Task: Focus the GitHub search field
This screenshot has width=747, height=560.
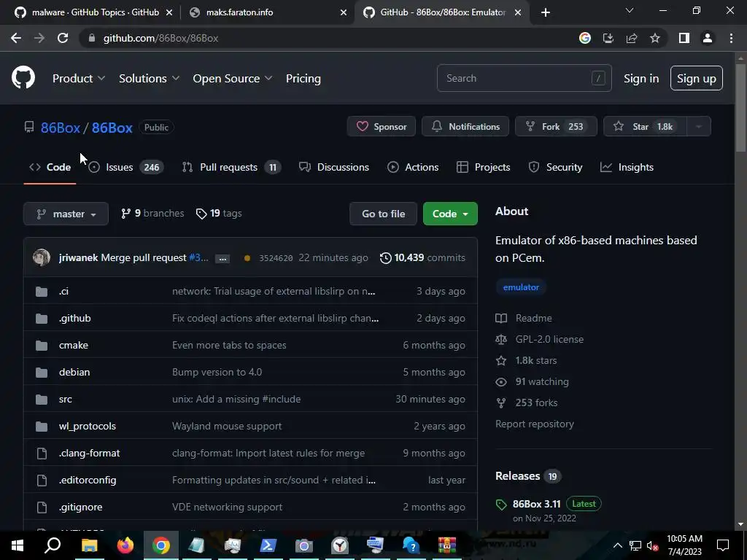Action: coord(524,78)
